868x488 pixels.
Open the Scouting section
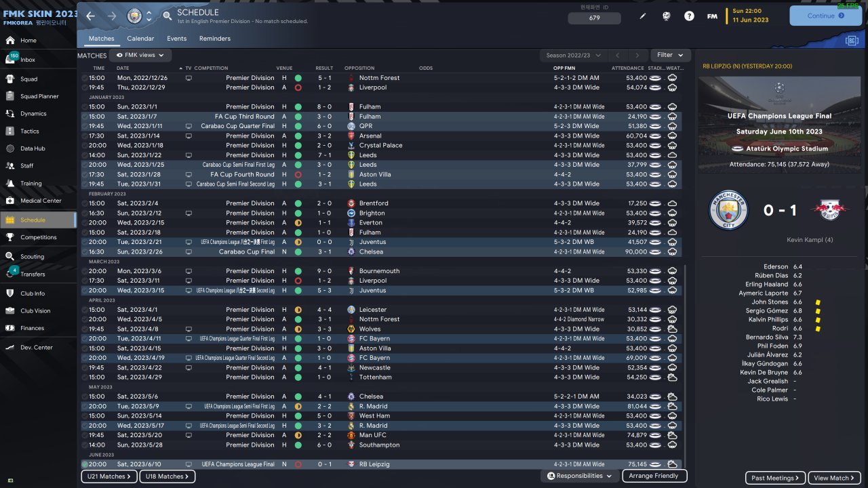(x=38, y=257)
